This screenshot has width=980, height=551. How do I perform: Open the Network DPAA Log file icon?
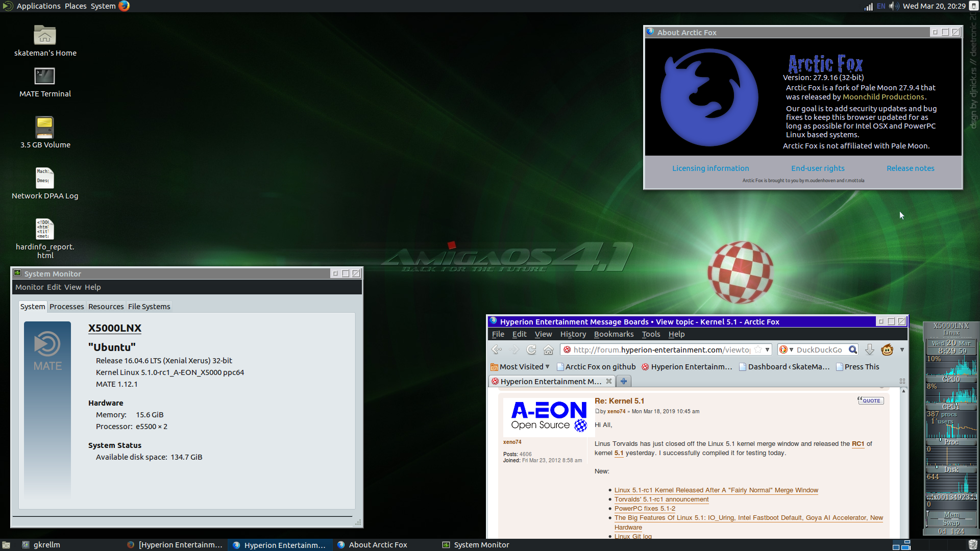coord(45,184)
